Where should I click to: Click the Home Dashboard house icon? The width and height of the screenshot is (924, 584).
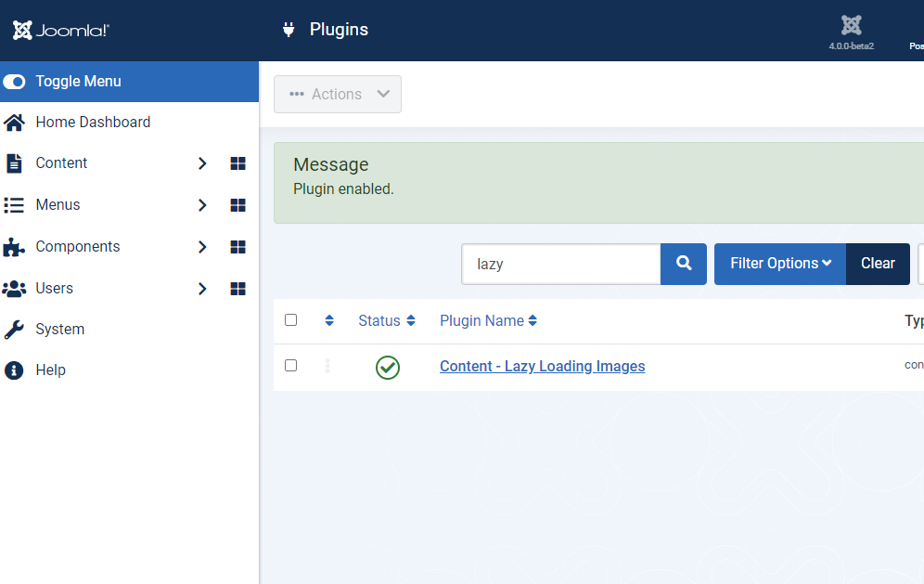(14, 123)
